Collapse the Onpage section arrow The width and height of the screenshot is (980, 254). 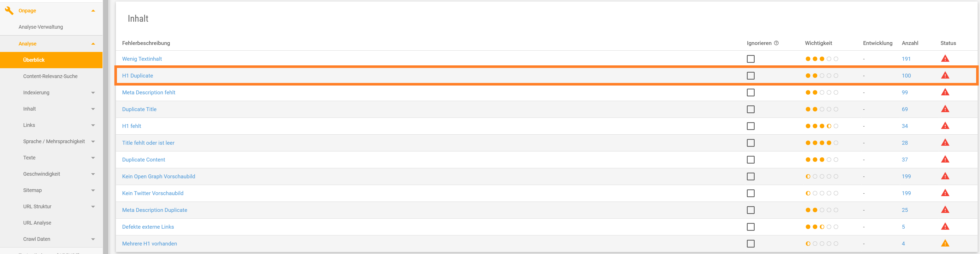click(x=93, y=11)
